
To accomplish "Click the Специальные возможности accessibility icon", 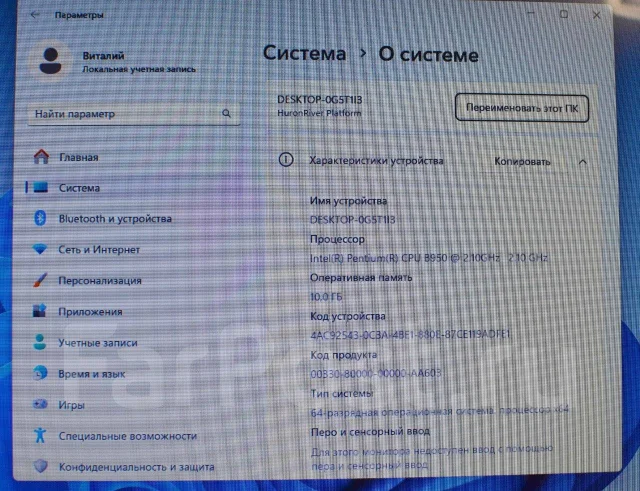I will 40,435.
